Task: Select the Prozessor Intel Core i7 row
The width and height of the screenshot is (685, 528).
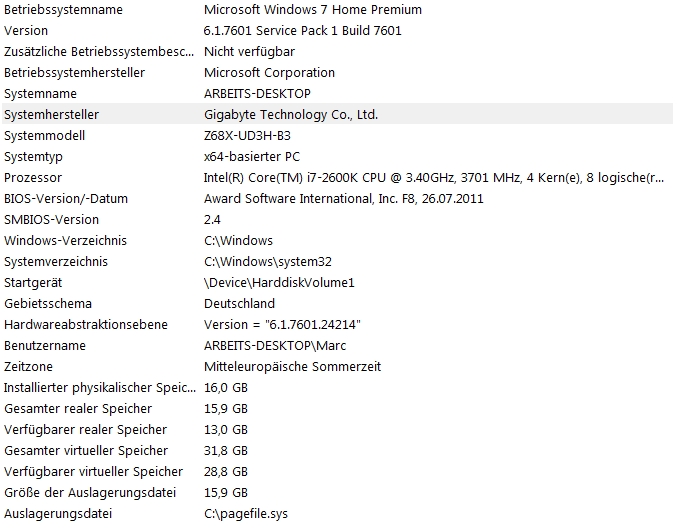Action: tap(337, 177)
